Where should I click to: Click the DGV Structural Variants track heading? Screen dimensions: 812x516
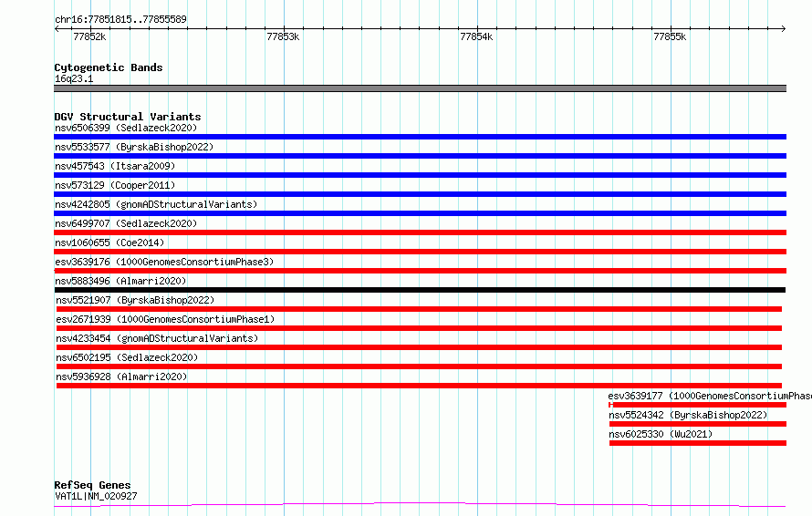(128, 117)
